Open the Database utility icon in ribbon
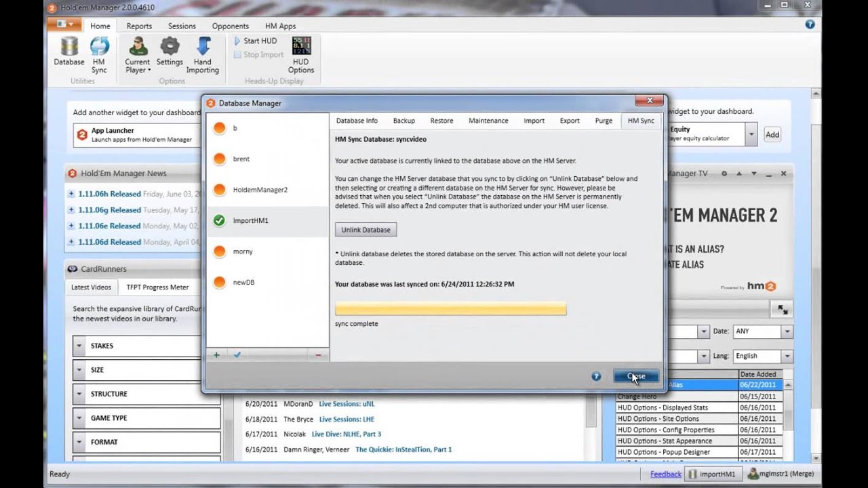This screenshot has height=488, width=868. (69, 51)
